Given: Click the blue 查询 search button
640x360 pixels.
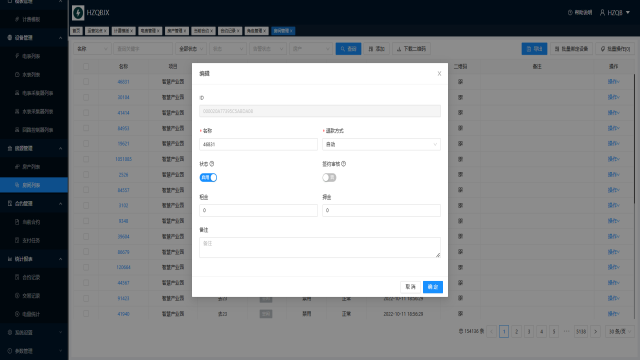Looking at the screenshot, I should 348,49.
